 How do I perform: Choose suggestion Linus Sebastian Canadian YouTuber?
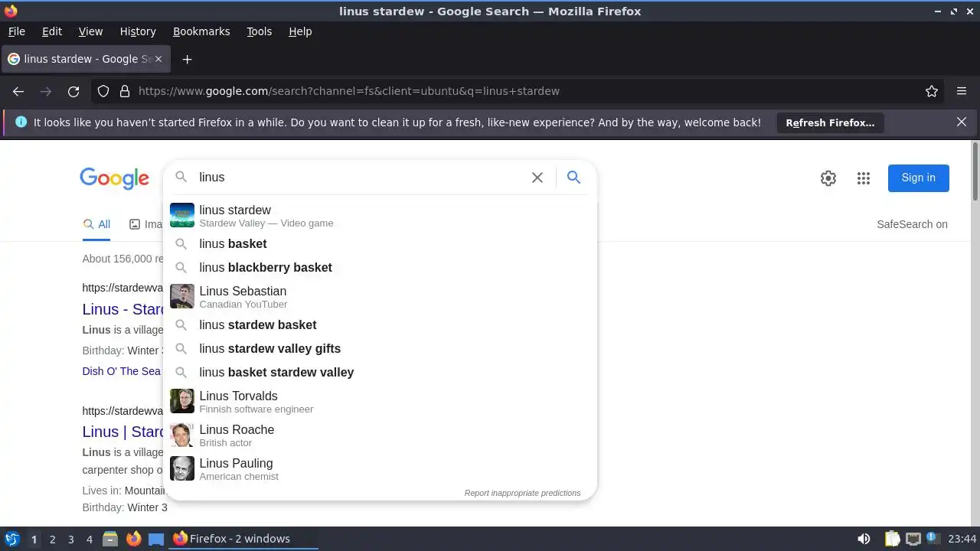[380, 296]
